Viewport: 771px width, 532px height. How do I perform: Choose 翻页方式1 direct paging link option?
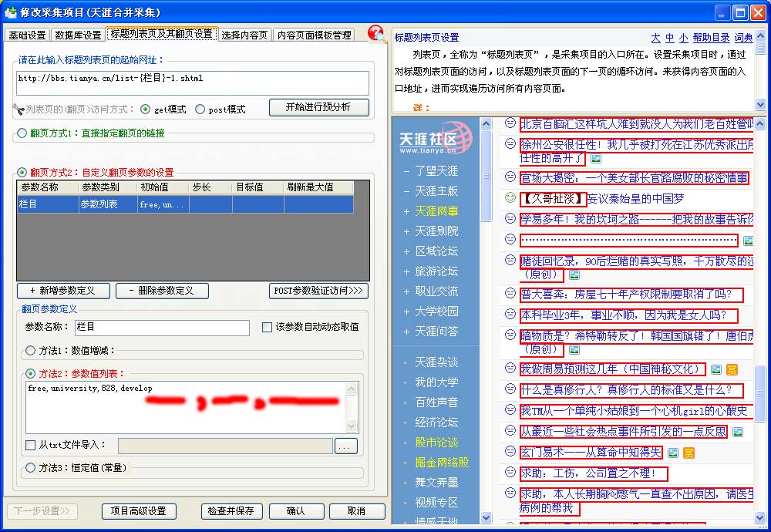coord(22,133)
